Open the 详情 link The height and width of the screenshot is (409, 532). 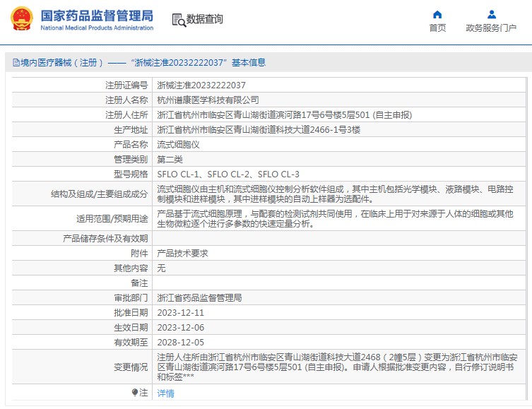tap(165, 393)
